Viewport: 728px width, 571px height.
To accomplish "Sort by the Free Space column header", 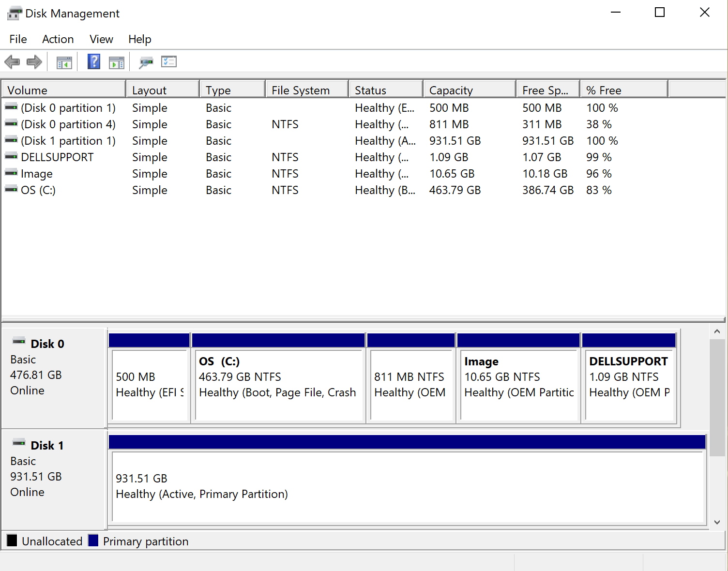I will coord(548,90).
